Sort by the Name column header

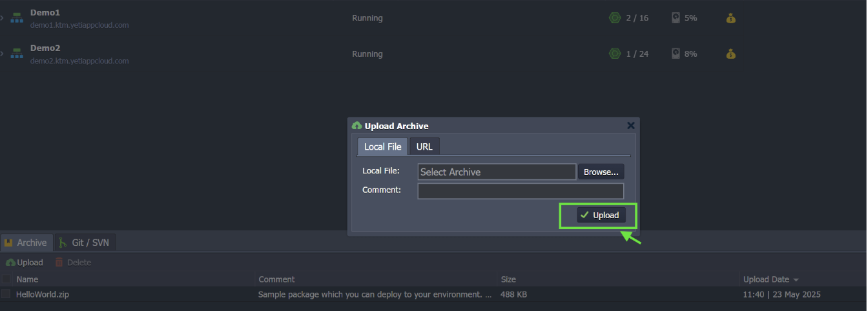[27, 279]
